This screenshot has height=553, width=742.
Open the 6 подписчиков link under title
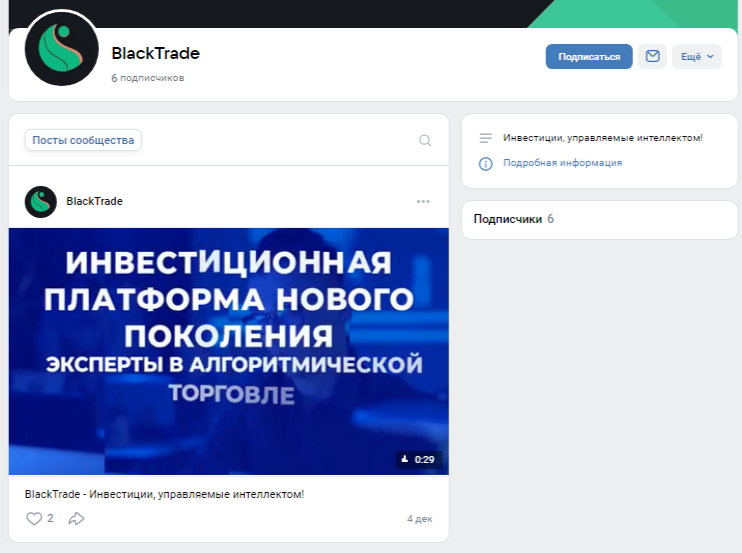point(147,78)
